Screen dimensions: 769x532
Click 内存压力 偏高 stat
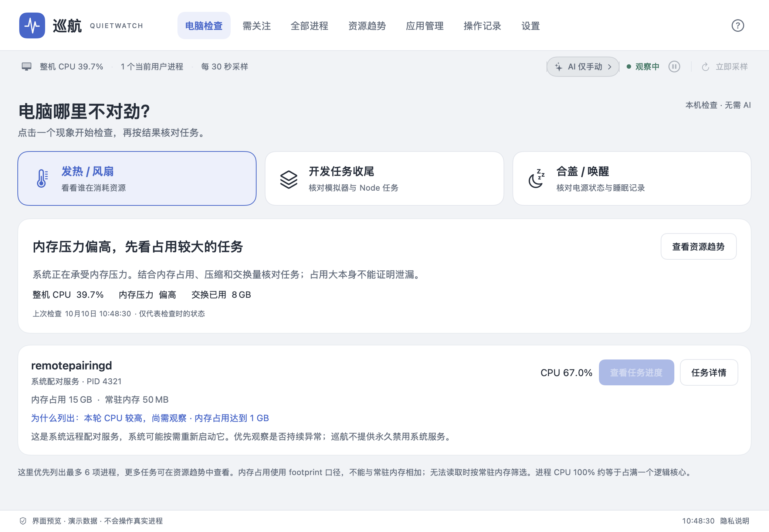coord(147,295)
